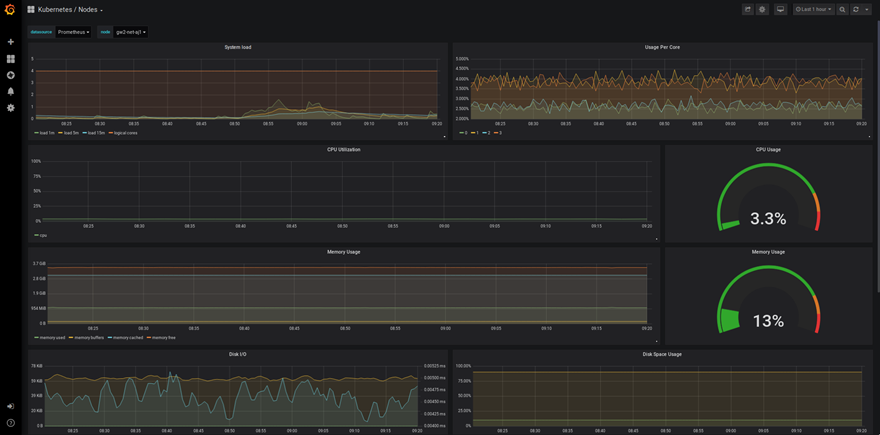Screen dimensions: 880x435
Task: Toggle the memory cached legend series
Action: click(126, 338)
